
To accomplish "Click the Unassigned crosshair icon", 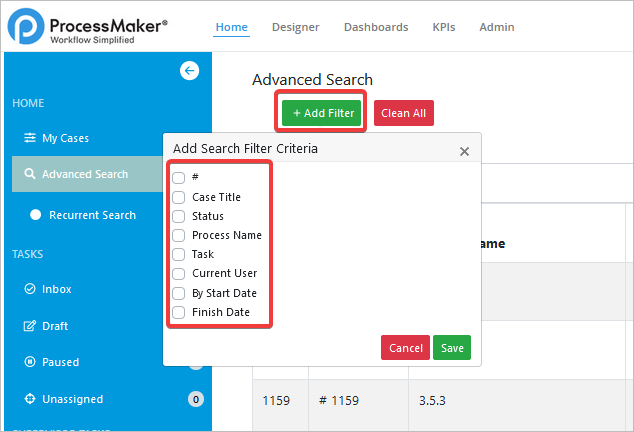I will (x=29, y=399).
